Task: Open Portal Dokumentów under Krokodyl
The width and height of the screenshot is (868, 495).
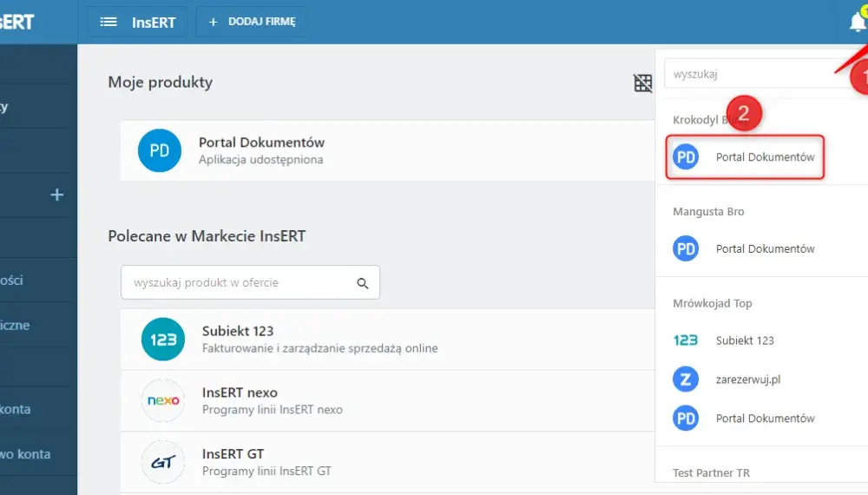Action: pyautogui.click(x=745, y=156)
